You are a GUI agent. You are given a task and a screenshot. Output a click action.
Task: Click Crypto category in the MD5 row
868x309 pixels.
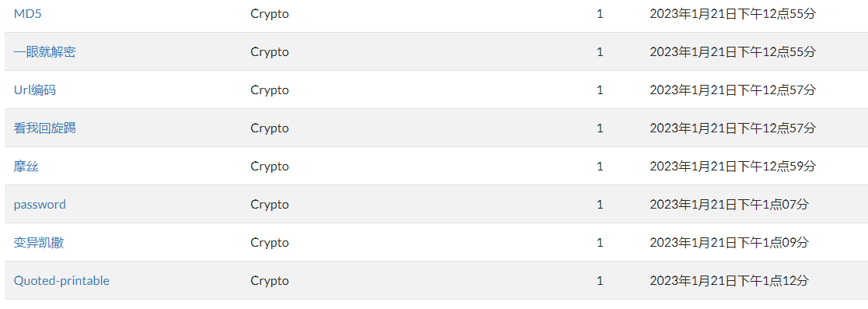pos(270,14)
